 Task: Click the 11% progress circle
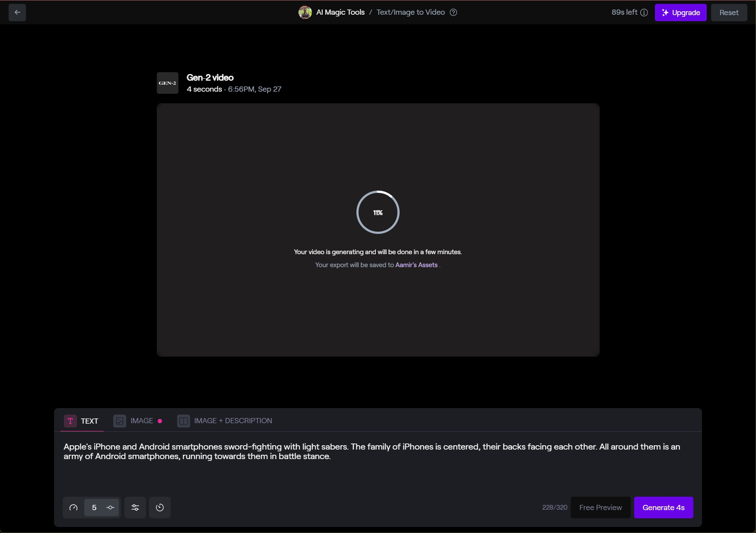378,212
